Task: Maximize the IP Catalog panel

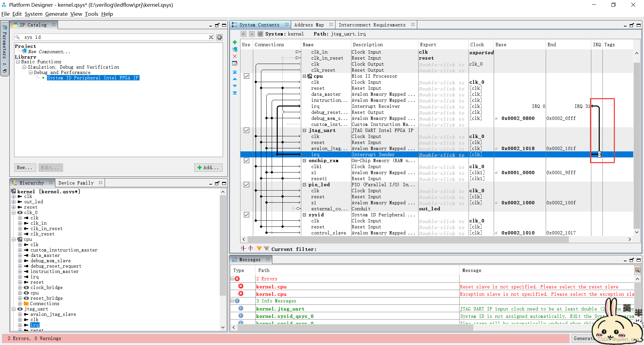Action: pyautogui.click(x=224, y=25)
